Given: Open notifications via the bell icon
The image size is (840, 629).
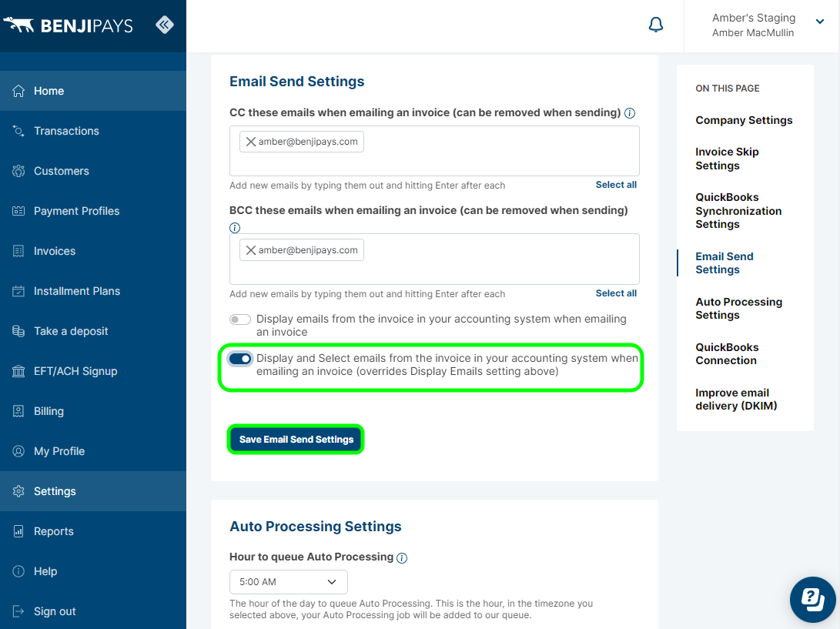Looking at the screenshot, I should (x=656, y=25).
